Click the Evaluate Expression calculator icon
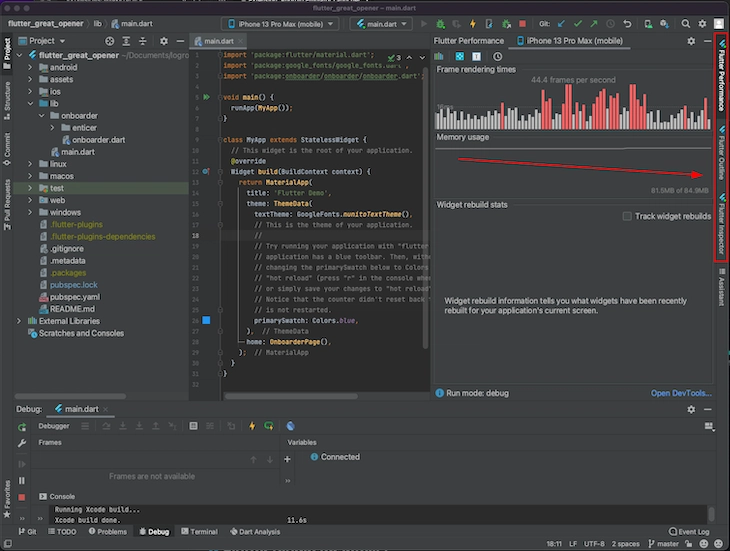This screenshot has width=730, height=551. 193,426
